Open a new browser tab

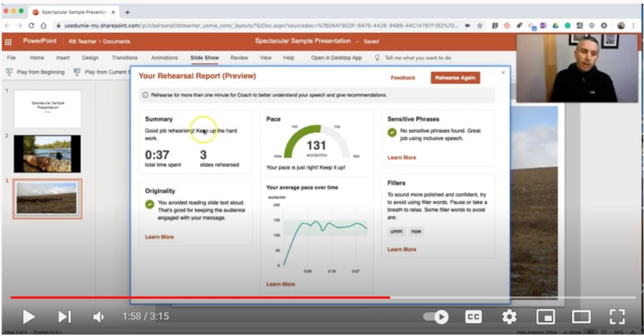click(x=127, y=12)
